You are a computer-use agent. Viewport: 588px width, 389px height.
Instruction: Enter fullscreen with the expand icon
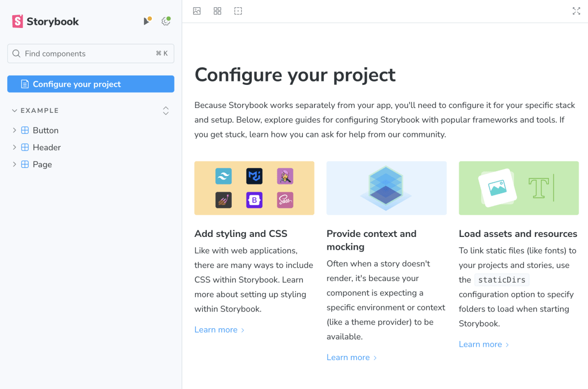coord(576,11)
